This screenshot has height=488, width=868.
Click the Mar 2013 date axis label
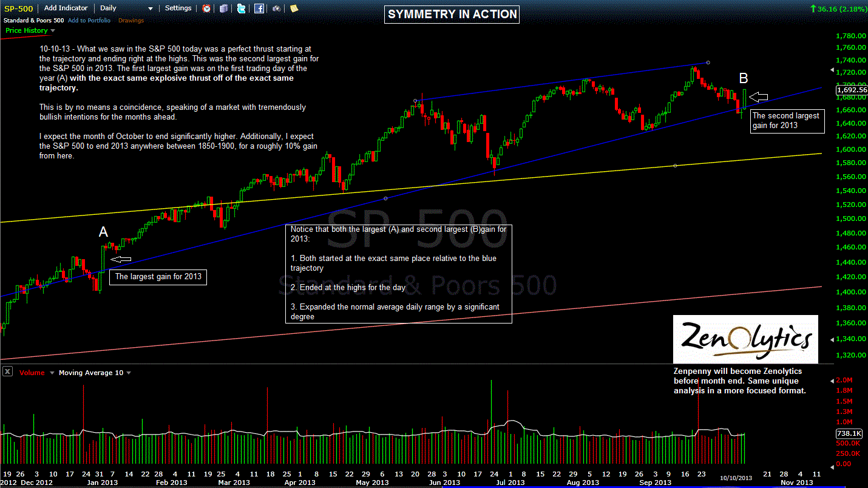click(234, 483)
